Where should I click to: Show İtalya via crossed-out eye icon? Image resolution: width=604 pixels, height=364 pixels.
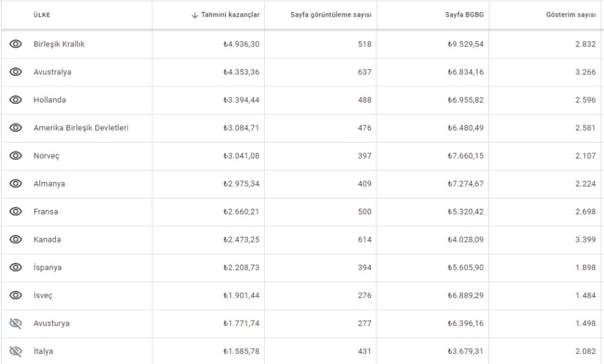coord(15,351)
